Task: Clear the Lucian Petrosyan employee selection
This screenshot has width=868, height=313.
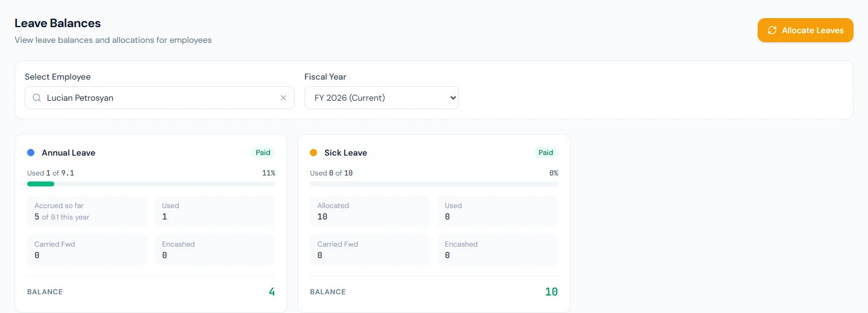Action: pos(283,98)
